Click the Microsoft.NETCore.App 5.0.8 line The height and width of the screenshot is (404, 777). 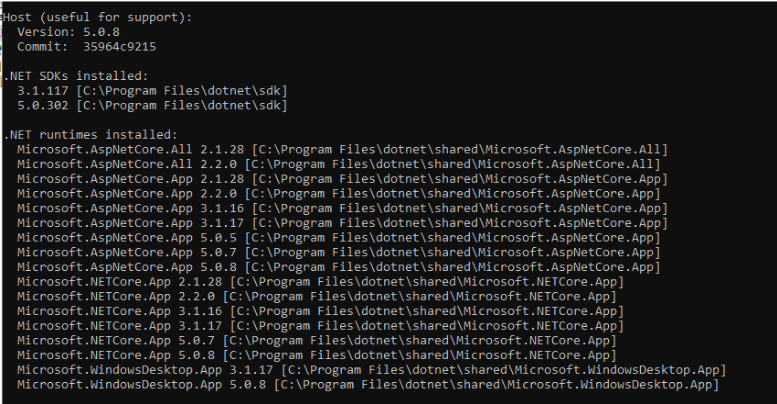[x=317, y=355]
